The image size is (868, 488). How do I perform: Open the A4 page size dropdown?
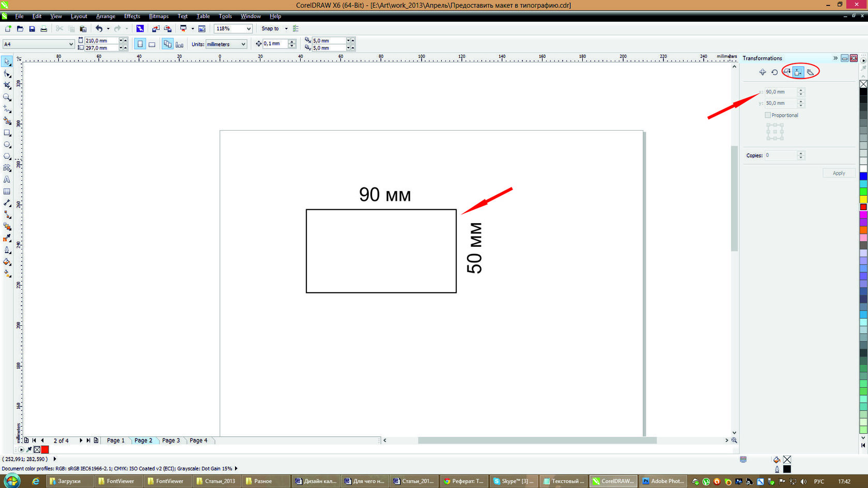point(71,44)
